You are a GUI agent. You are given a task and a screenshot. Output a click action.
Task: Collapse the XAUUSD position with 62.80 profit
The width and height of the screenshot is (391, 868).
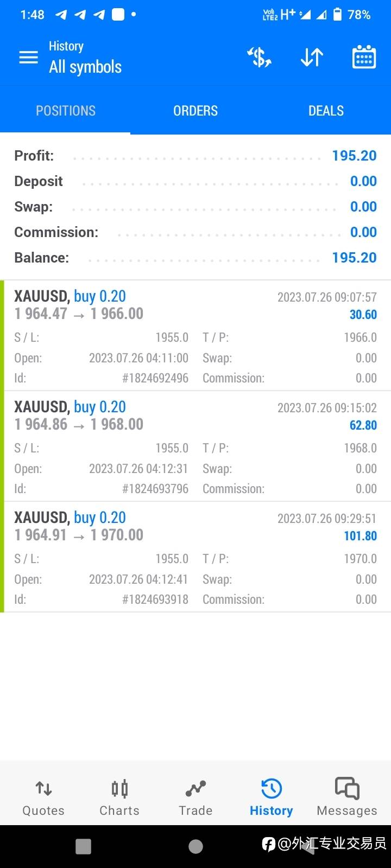tap(195, 416)
